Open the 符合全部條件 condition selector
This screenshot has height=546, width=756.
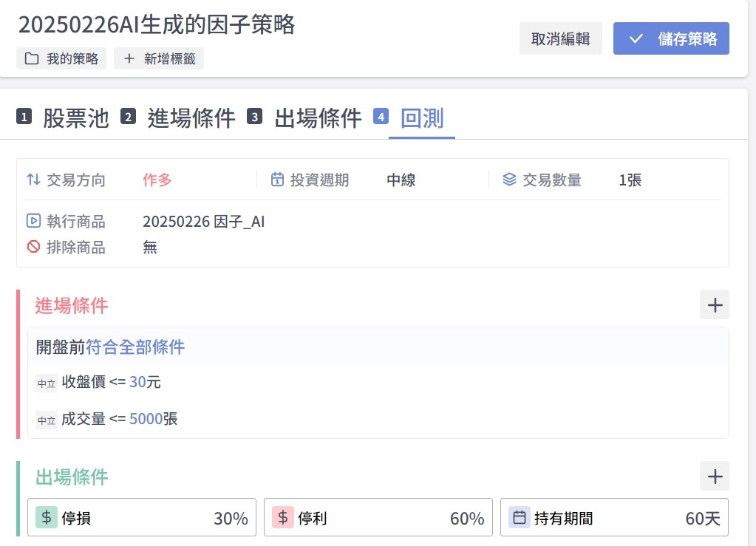(x=135, y=347)
